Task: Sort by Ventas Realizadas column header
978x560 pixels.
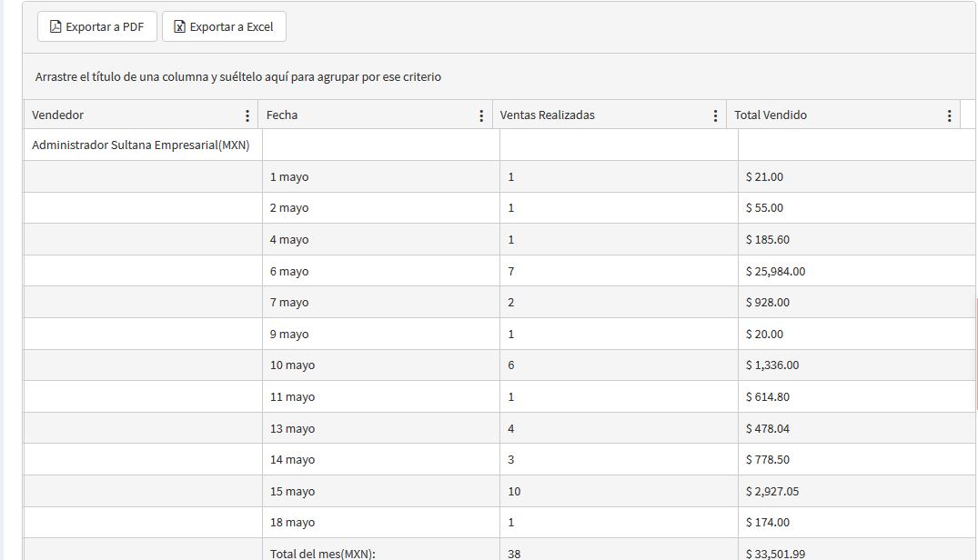Action: tap(547, 115)
